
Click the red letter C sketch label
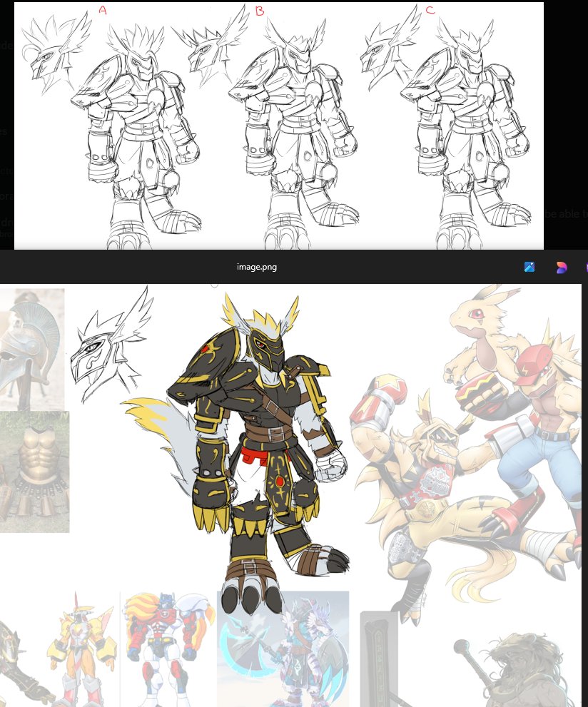[430, 9]
